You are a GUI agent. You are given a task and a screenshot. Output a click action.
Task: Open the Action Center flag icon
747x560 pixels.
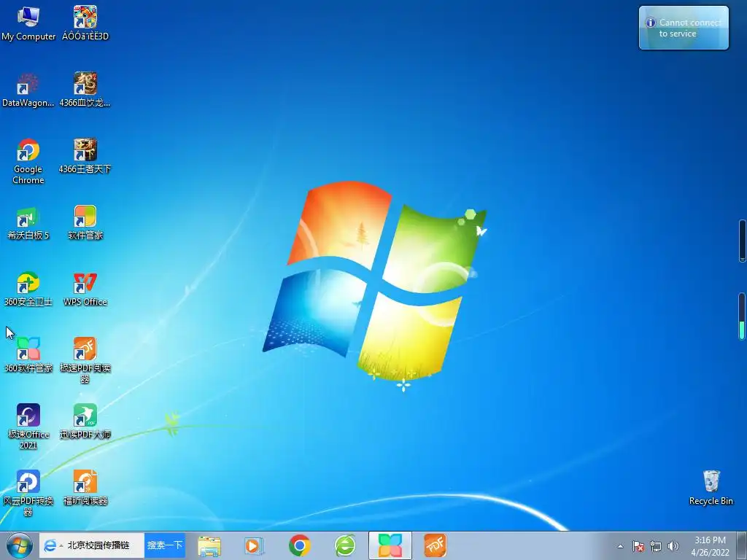638,546
